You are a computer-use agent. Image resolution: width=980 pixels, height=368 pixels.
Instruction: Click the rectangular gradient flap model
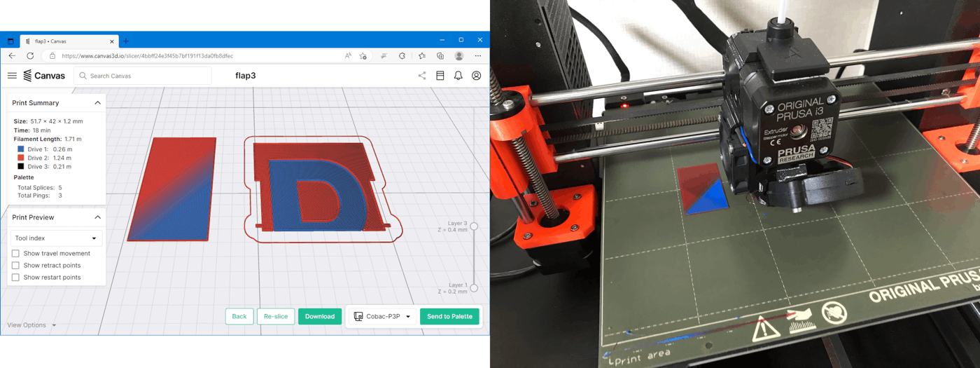[171, 189]
